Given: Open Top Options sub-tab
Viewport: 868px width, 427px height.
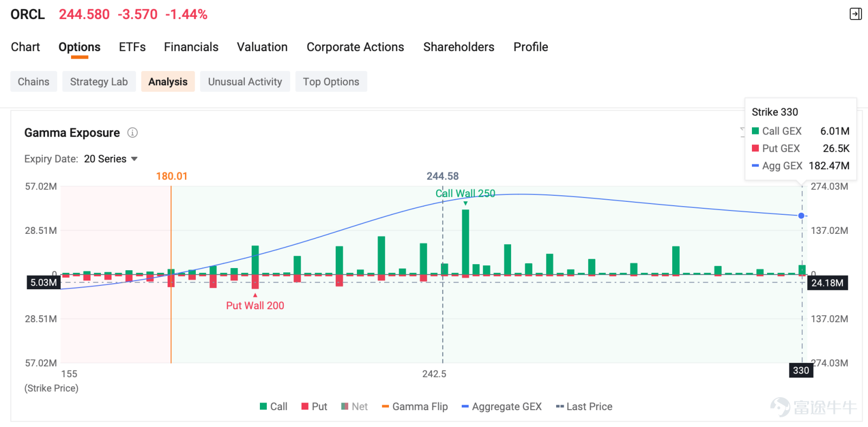Looking at the screenshot, I should click(x=331, y=81).
